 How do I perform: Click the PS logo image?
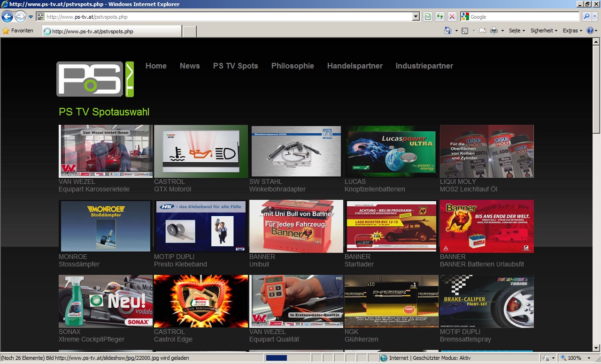tap(95, 79)
